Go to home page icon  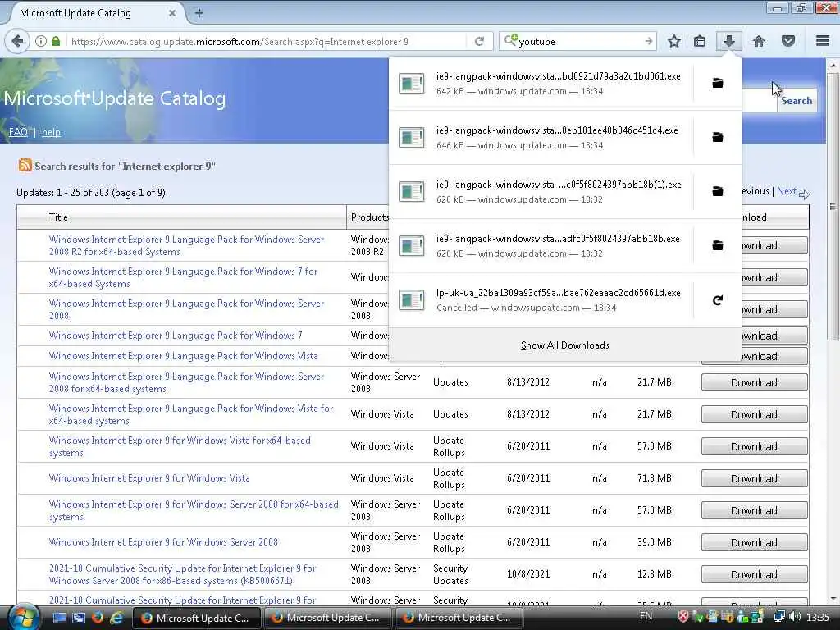(759, 41)
